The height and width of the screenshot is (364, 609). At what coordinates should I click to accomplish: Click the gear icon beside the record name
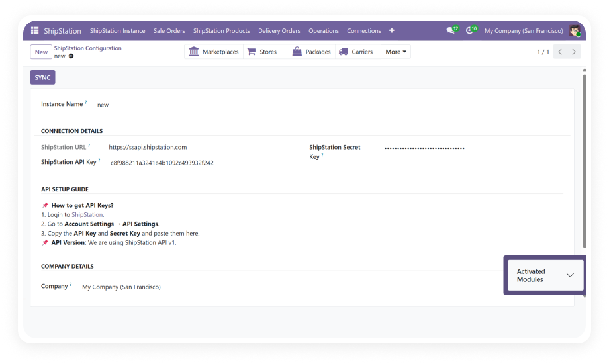[x=71, y=56]
